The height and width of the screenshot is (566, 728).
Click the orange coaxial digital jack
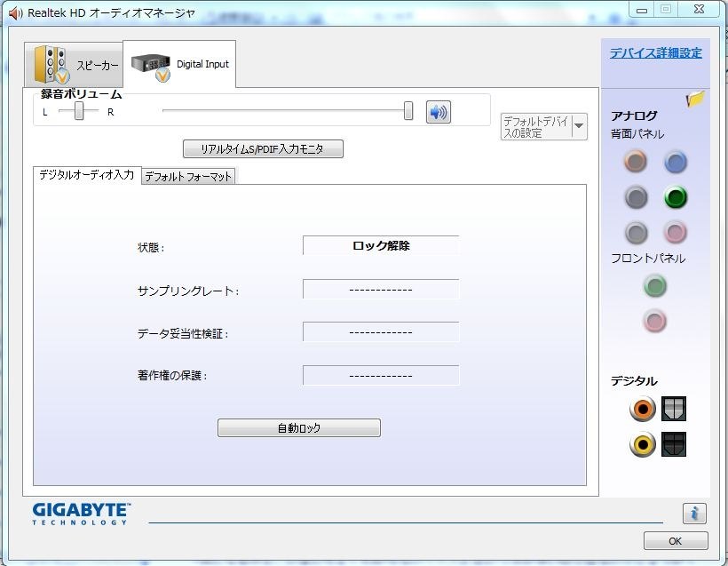coord(643,409)
